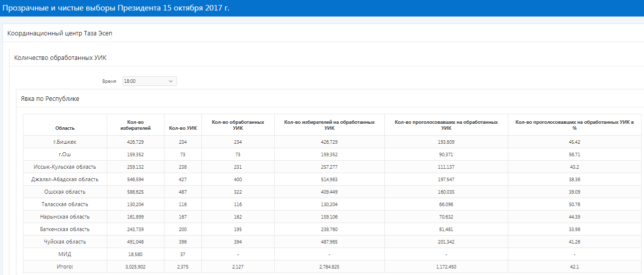The width and height of the screenshot is (644, 275).
Task: Select the Нарынская область row label
Action: (x=65, y=217)
